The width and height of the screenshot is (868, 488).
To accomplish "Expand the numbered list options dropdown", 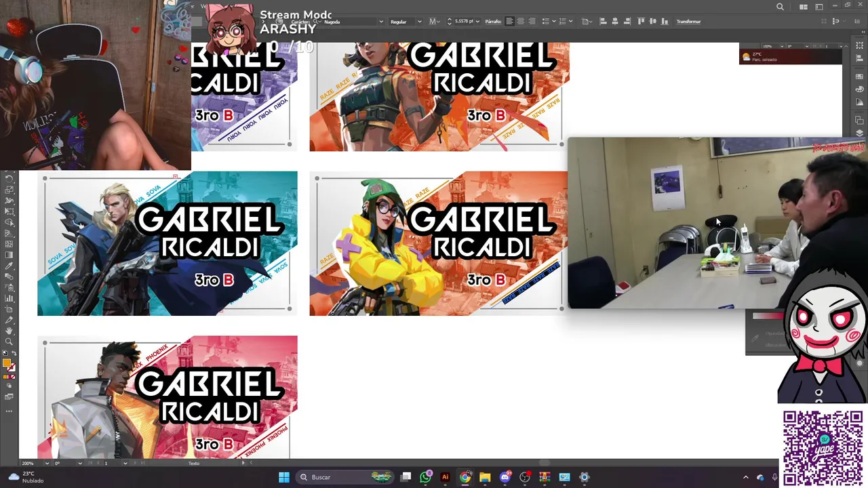I will tap(571, 22).
